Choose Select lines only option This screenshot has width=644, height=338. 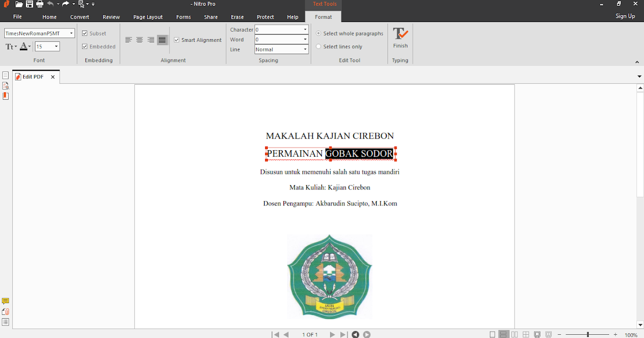pos(319,47)
